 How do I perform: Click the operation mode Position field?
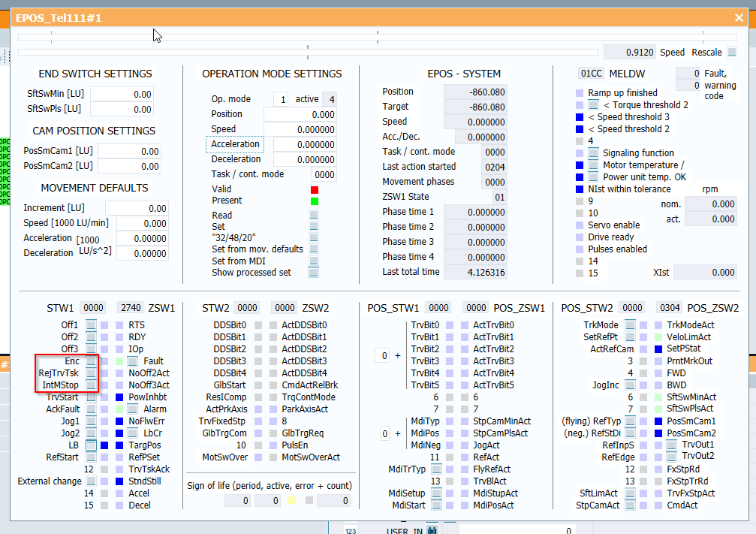(x=300, y=115)
